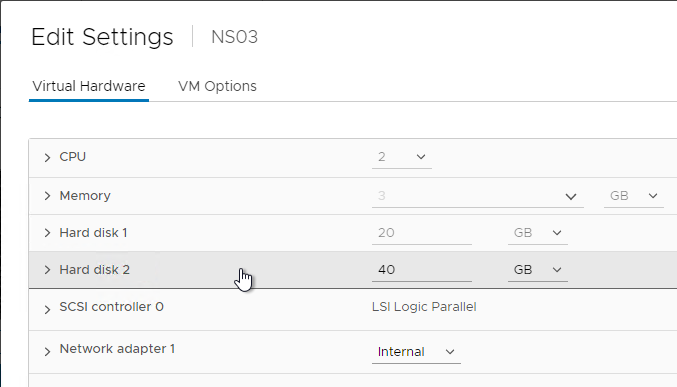Image resolution: width=677 pixels, height=387 pixels.
Task: Open the Memory value dropdown arrow
Action: (571, 197)
